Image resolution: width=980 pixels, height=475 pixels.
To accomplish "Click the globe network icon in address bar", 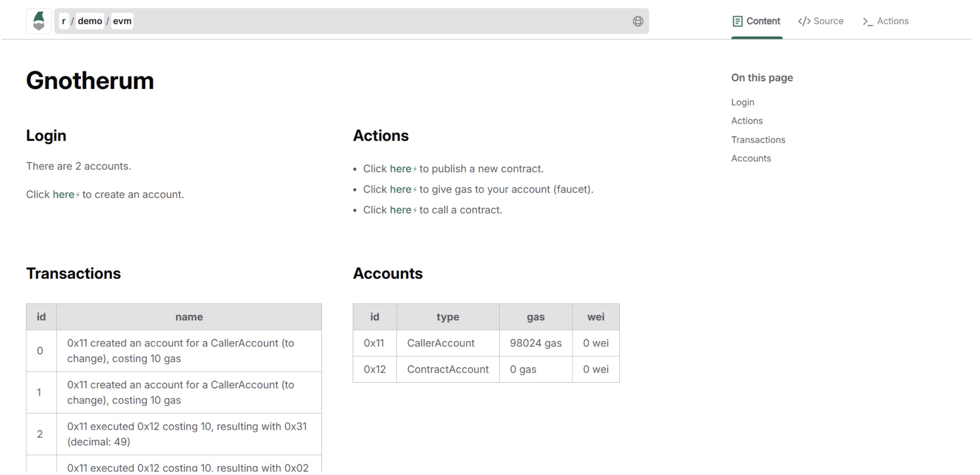I will point(638,21).
